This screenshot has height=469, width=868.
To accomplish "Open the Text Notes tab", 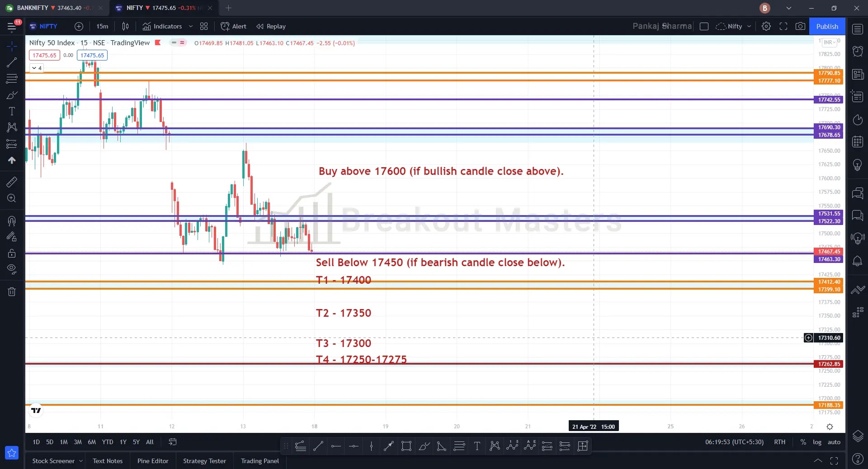I will tap(108, 461).
